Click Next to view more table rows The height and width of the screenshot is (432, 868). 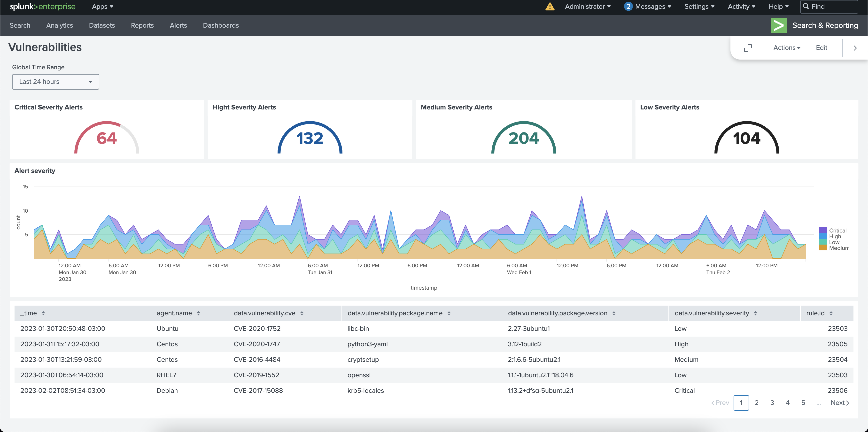pos(839,402)
